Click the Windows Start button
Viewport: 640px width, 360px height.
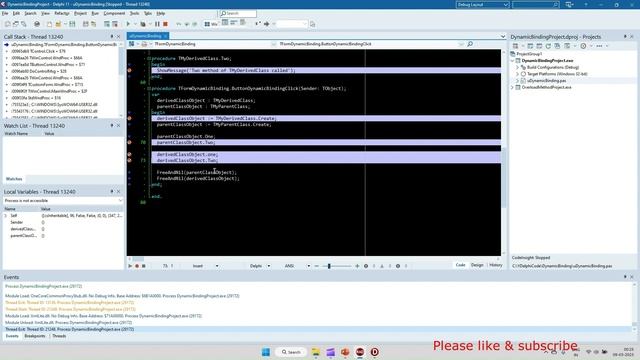coord(266,352)
